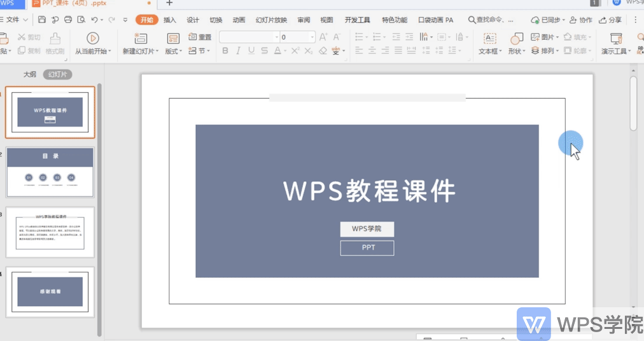Click the clear formatting eraser icon
This screenshot has height=341, width=644.
tap(323, 50)
